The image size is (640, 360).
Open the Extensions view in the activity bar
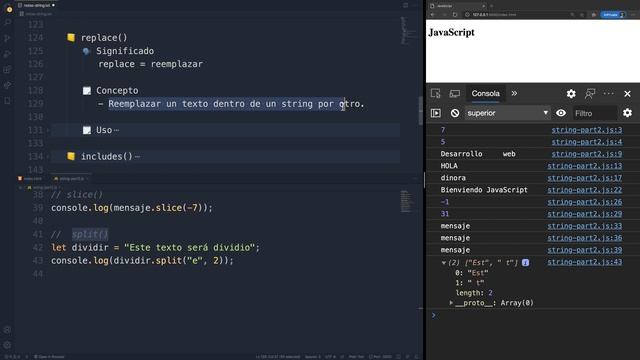coord(7,69)
